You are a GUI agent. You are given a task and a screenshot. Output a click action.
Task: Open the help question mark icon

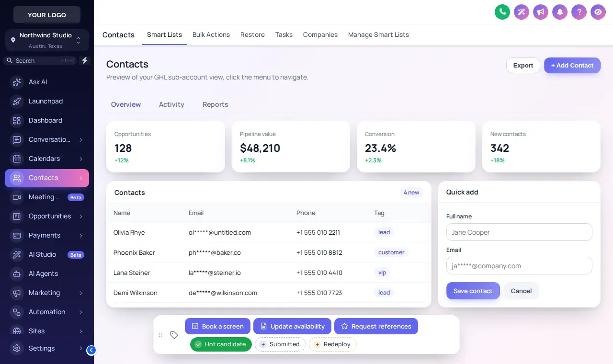coord(579,12)
